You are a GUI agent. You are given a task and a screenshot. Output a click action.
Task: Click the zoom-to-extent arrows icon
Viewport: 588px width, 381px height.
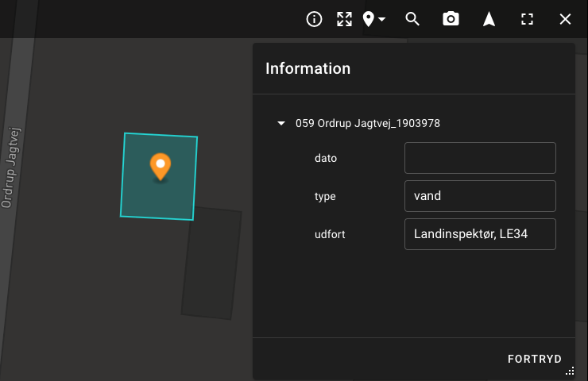click(344, 19)
